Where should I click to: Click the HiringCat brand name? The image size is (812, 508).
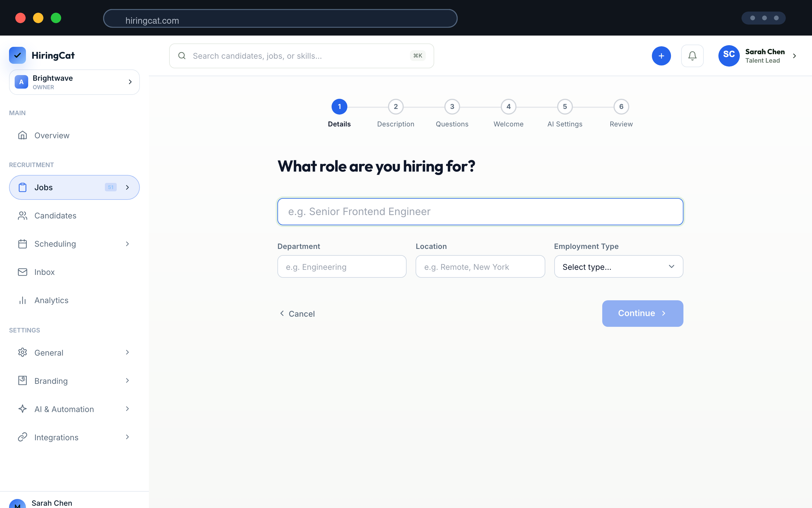(53, 55)
